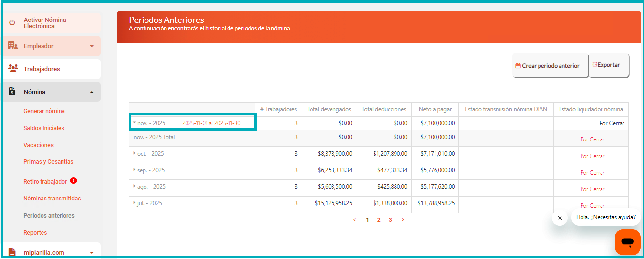
Task: Click the power icon beside Activar Nómina Electrónica
Action: point(12,23)
